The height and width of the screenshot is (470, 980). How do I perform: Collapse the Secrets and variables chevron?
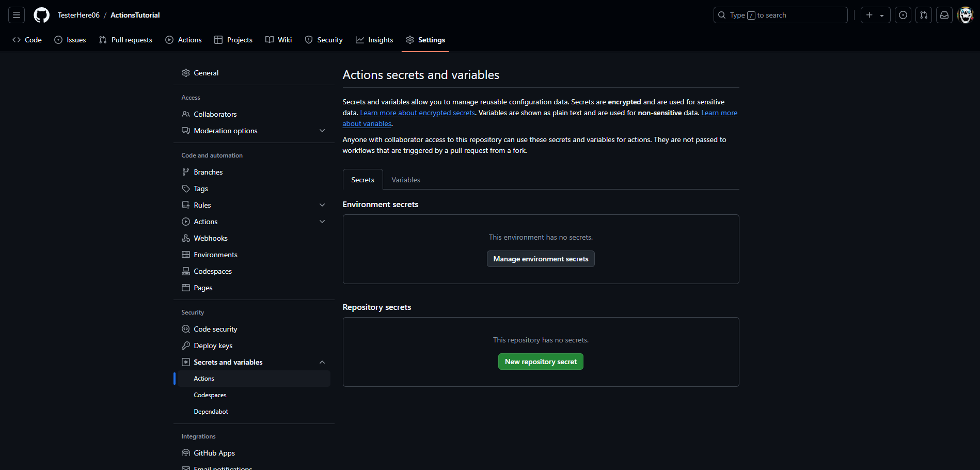click(x=322, y=362)
